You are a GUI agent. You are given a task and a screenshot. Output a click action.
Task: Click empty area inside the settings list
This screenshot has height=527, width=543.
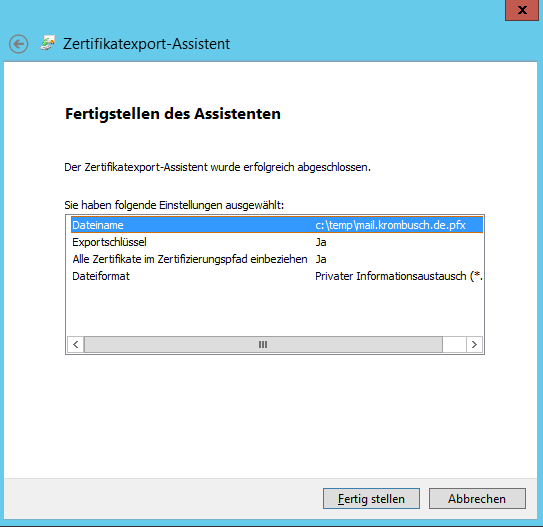tap(275, 310)
